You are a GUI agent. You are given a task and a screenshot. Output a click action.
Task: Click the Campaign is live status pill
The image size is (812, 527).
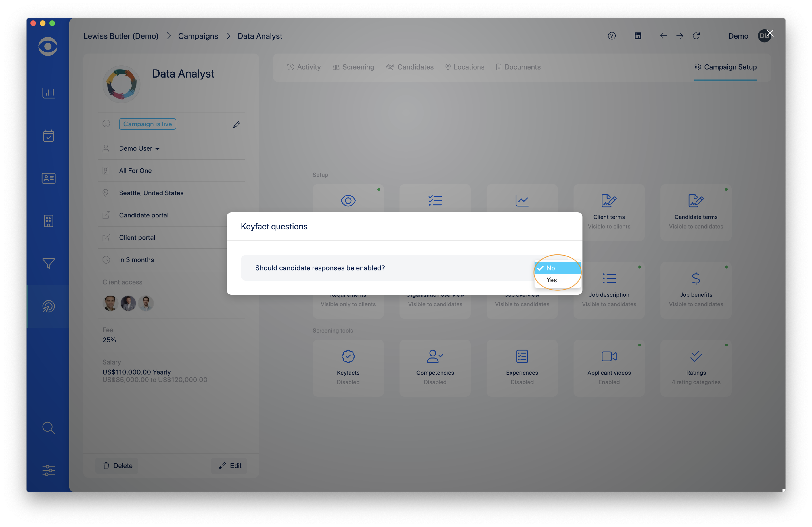coord(148,124)
